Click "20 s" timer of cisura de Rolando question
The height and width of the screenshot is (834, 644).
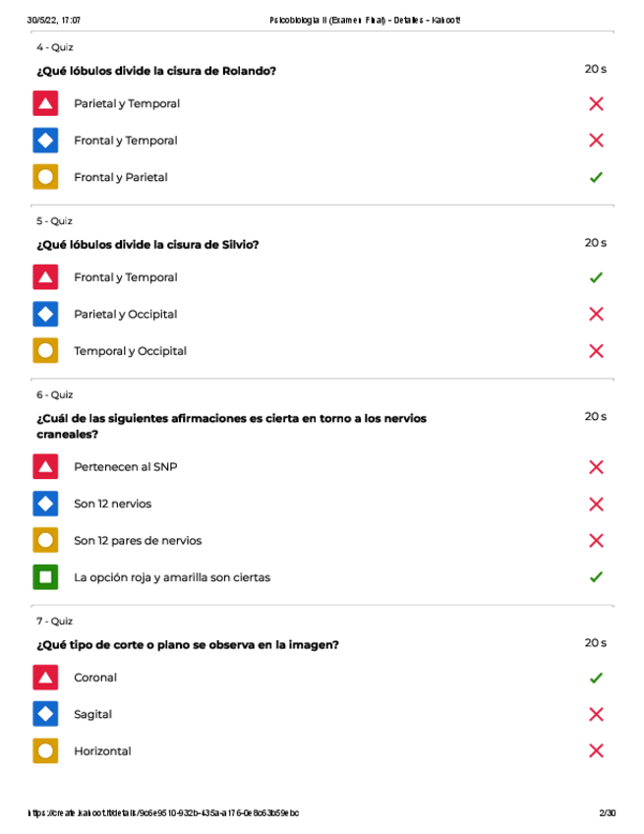(595, 69)
